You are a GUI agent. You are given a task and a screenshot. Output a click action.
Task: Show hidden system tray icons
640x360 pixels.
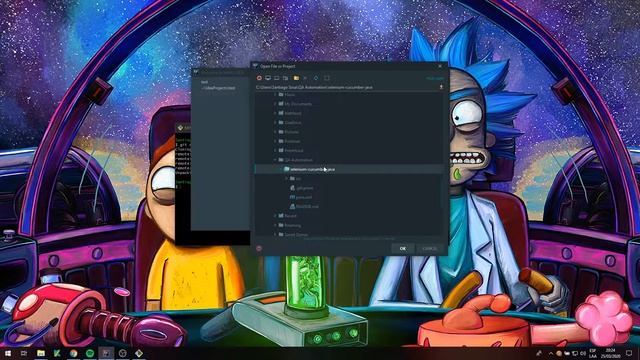coord(550,353)
